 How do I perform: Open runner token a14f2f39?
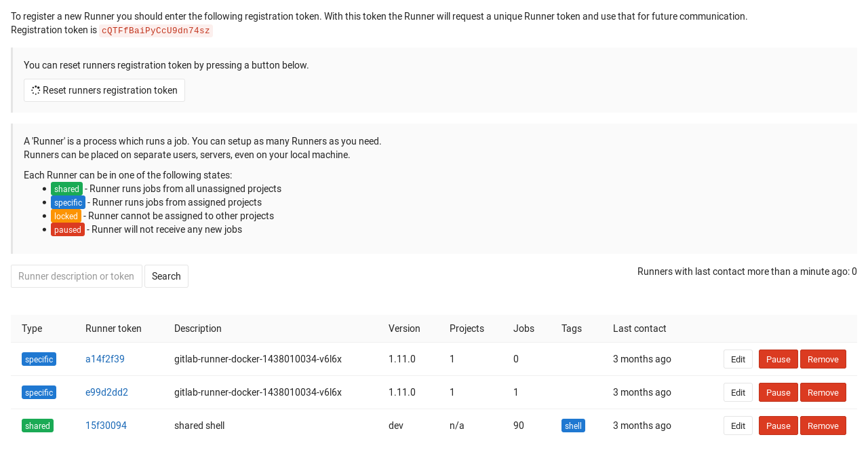(x=104, y=358)
